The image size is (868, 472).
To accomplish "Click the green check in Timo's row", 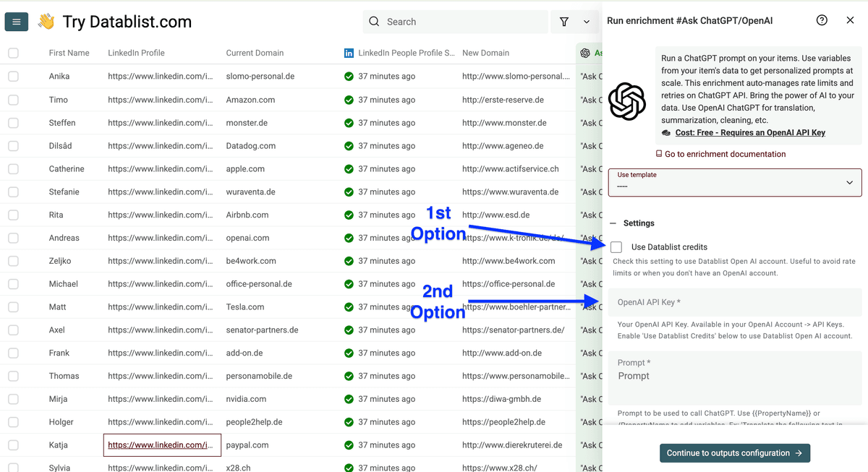I will (349, 100).
